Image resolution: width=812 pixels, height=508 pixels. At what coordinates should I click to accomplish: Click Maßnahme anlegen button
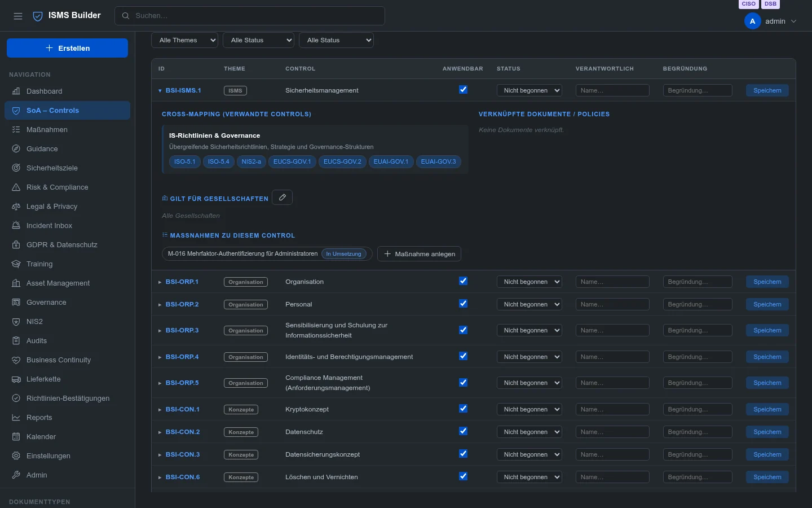coord(420,254)
